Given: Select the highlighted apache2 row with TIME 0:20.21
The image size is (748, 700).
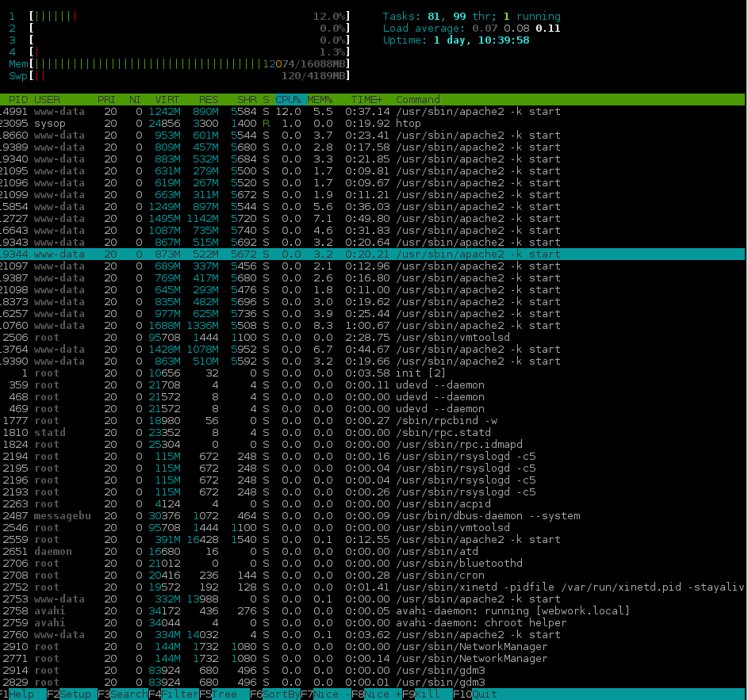Looking at the screenshot, I should 372,254.
